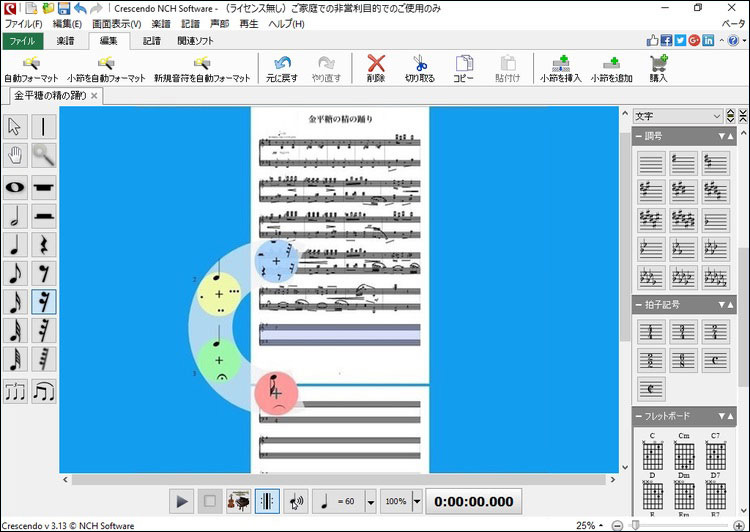Zoom in with the plus button
This screenshot has width=750, height=532.
point(739,525)
